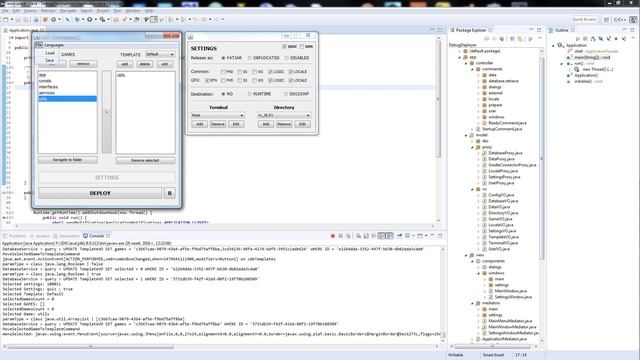Click the Quick Access search field

click(584, 19)
